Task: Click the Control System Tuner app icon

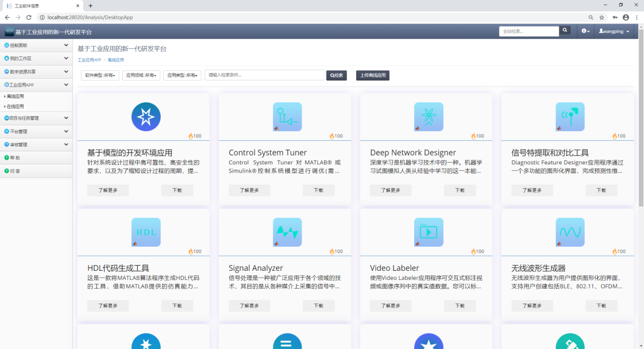Action: (287, 117)
